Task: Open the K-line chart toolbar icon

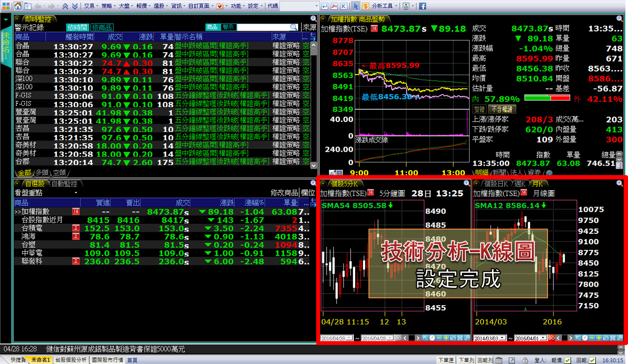Action: click(x=343, y=6)
